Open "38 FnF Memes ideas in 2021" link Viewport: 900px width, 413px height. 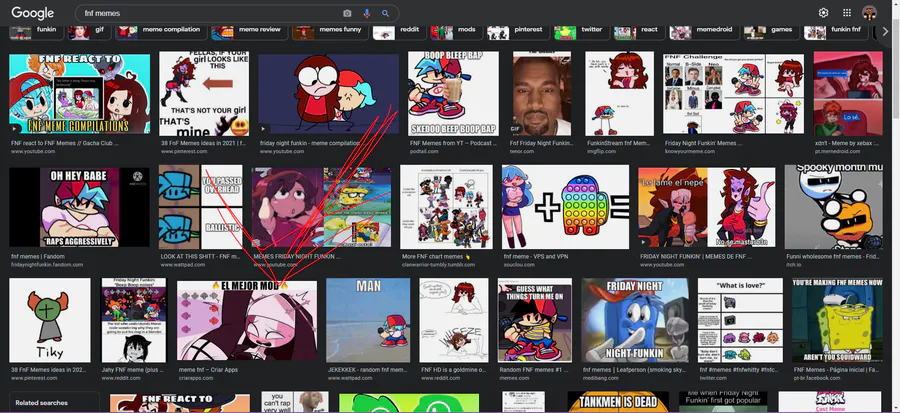coord(204,143)
